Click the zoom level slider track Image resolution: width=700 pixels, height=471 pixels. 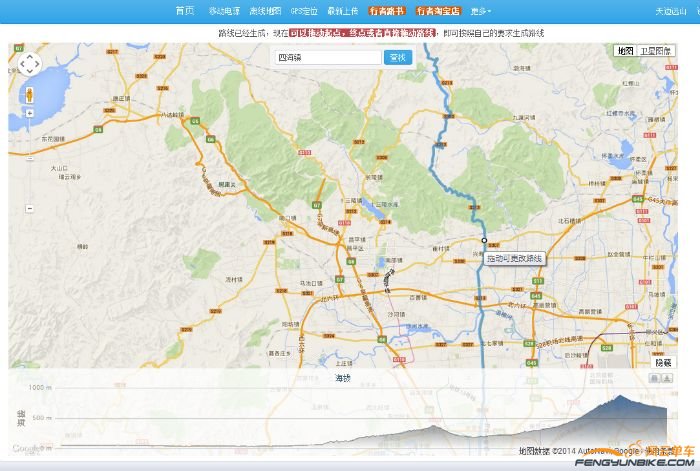point(29,160)
